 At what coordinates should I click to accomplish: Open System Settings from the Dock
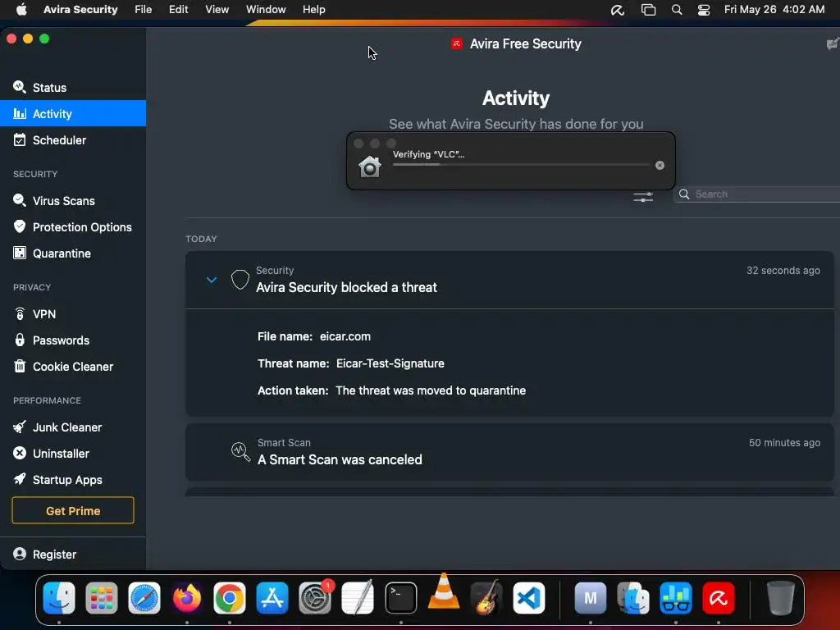pyautogui.click(x=315, y=598)
